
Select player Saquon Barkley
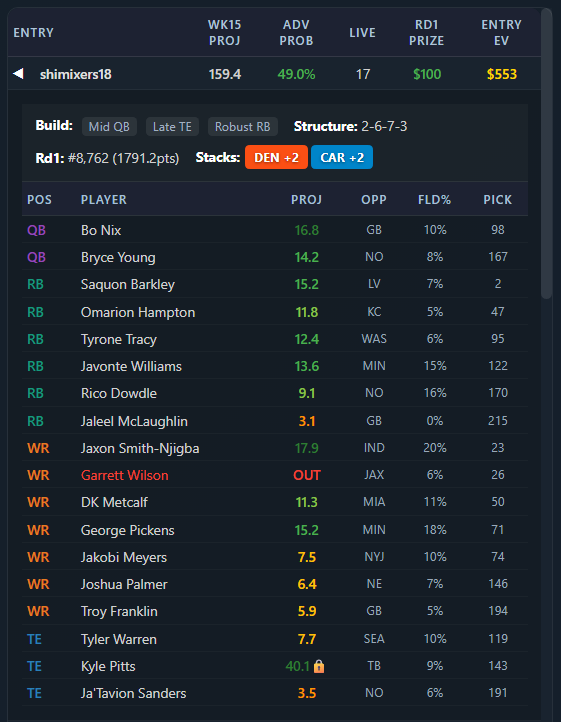[128, 285]
